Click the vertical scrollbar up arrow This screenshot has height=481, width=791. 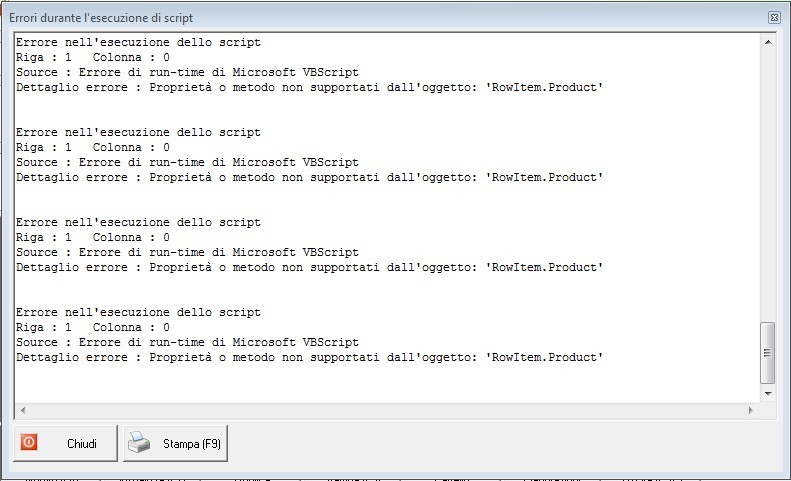click(x=767, y=42)
